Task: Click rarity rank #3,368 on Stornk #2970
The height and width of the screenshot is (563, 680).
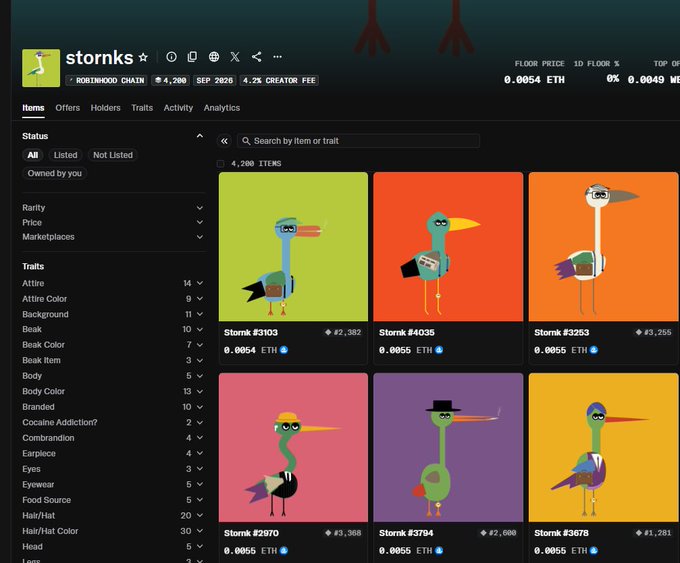Action: pyautogui.click(x=343, y=533)
